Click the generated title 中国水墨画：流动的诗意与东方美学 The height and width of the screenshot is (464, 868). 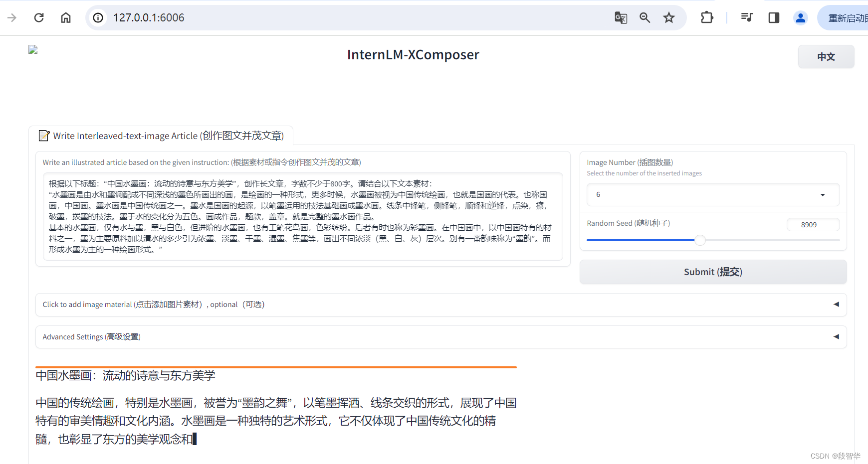(x=125, y=376)
